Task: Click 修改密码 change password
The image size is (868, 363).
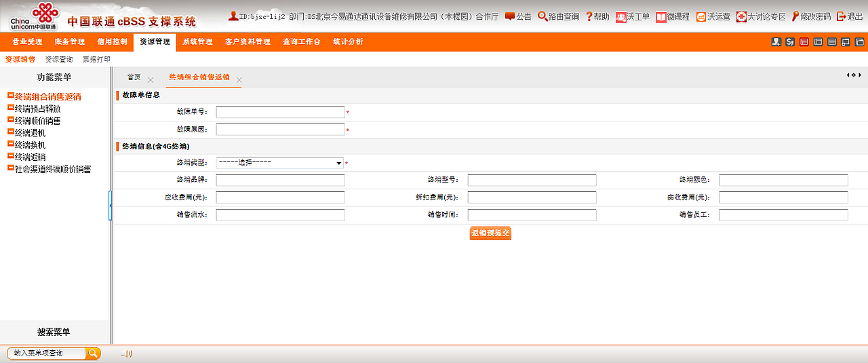Action: point(810,16)
